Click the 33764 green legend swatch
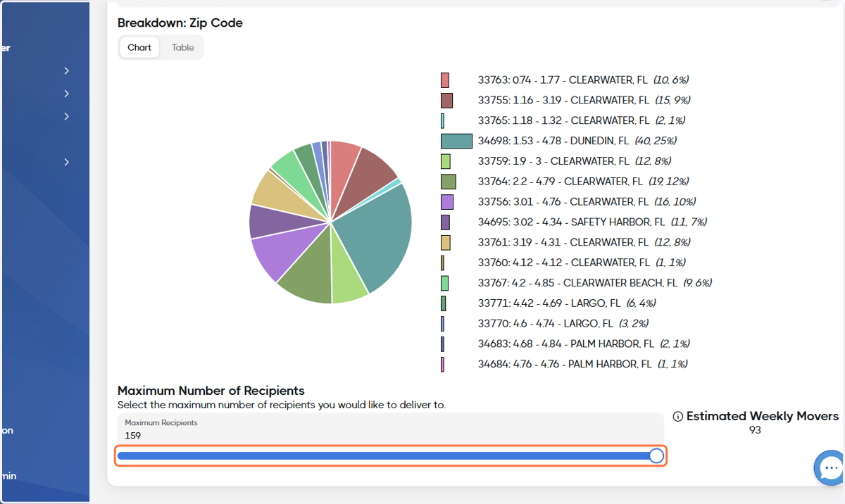This screenshot has width=845, height=504. (449, 182)
